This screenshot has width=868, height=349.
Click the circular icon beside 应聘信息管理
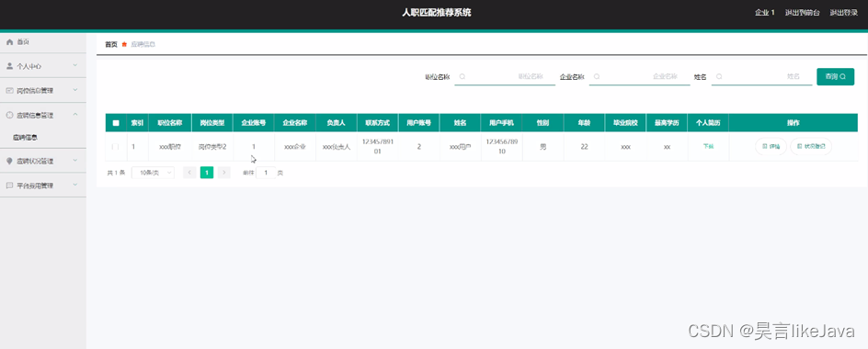pyautogui.click(x=9, y=115)
